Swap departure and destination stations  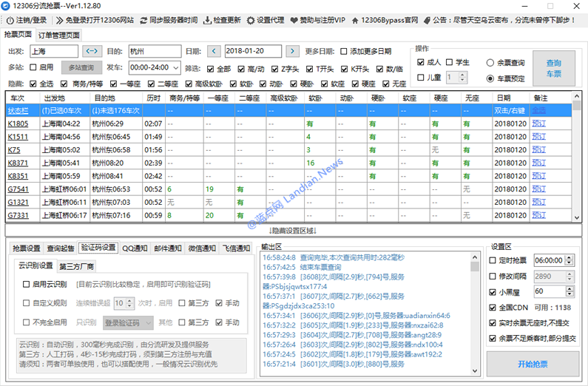coord(92,51)
